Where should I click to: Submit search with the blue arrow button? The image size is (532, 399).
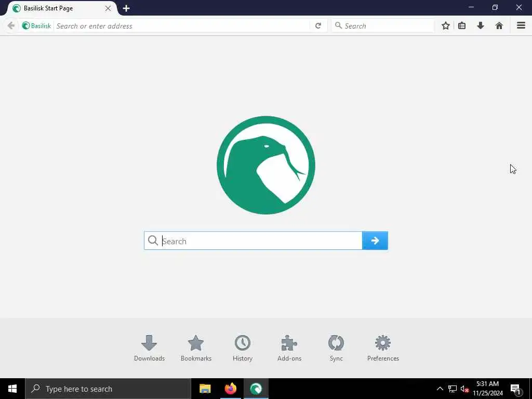[375, 241]
